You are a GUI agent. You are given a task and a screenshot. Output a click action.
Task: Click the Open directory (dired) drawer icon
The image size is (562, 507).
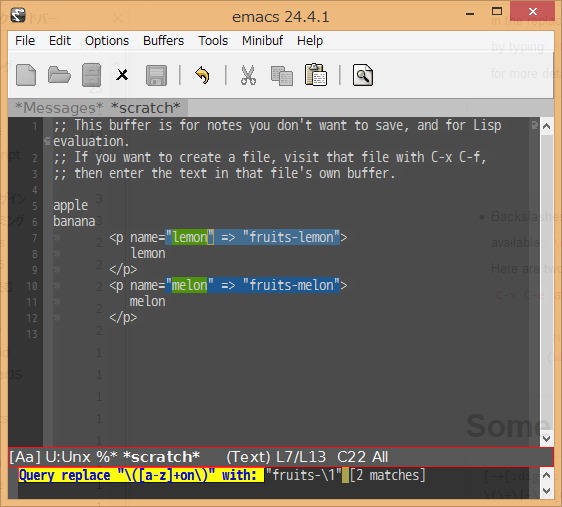point(91,75)
